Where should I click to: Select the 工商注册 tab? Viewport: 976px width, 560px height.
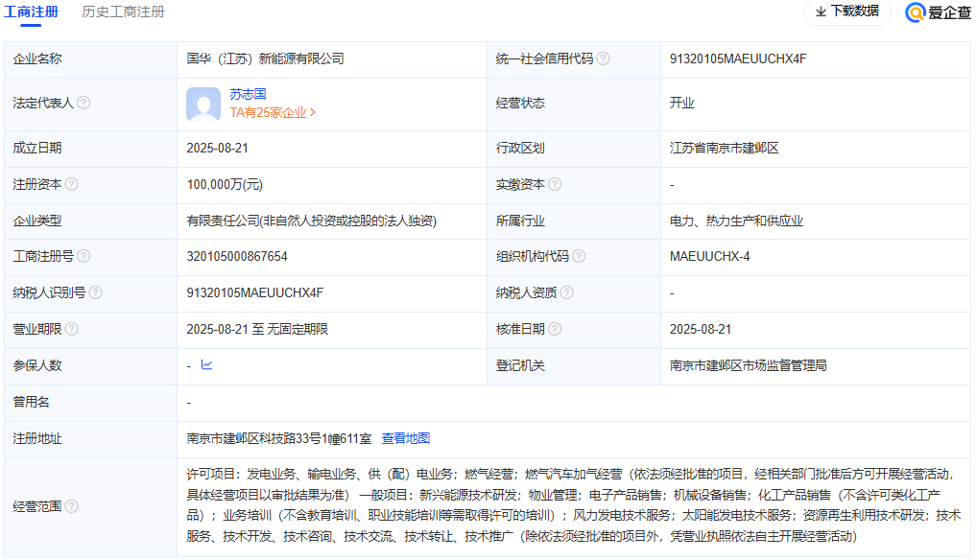[x=31, y=12]
